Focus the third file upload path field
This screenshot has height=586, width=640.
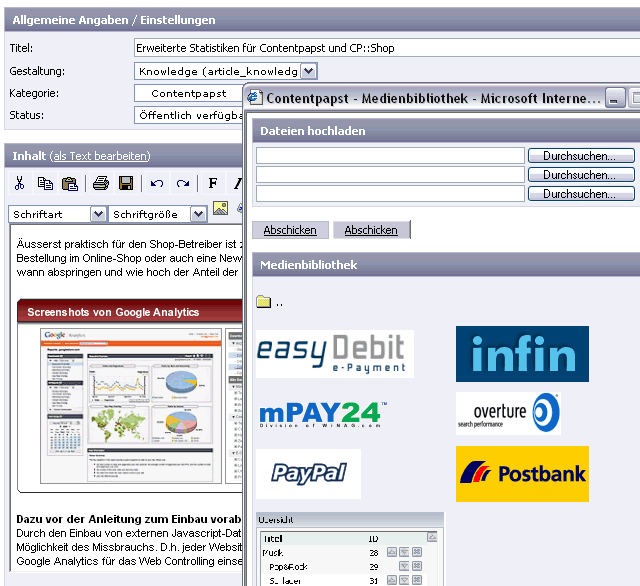click(x=390, y=193)
